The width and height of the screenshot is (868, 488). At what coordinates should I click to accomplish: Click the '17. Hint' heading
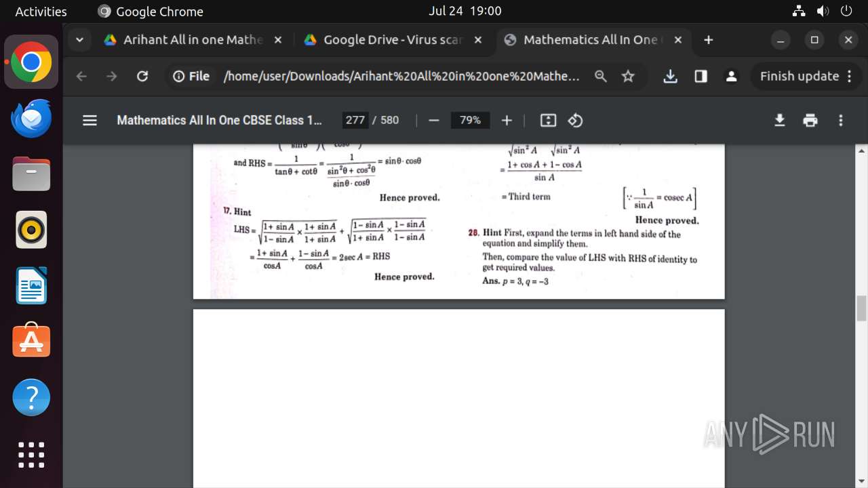(237, 211)
